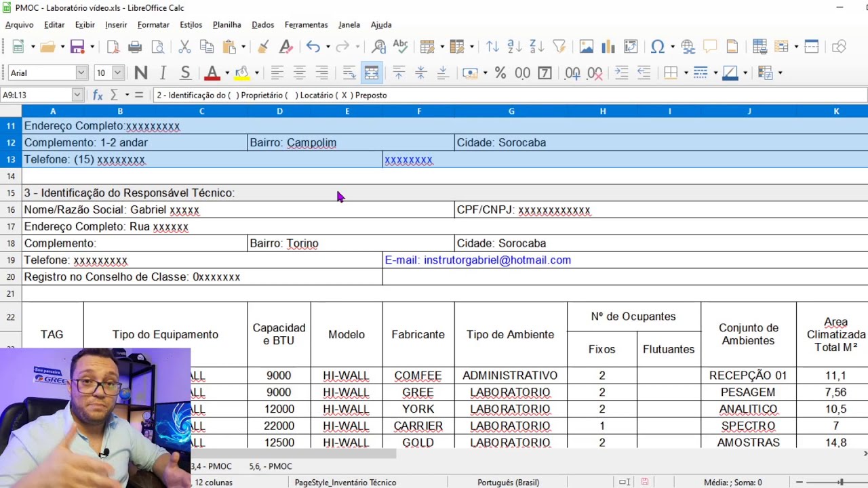The width and height of the screenshot is (868, 488).
Task: Open the general sort dialog
Action: point(493,47)
